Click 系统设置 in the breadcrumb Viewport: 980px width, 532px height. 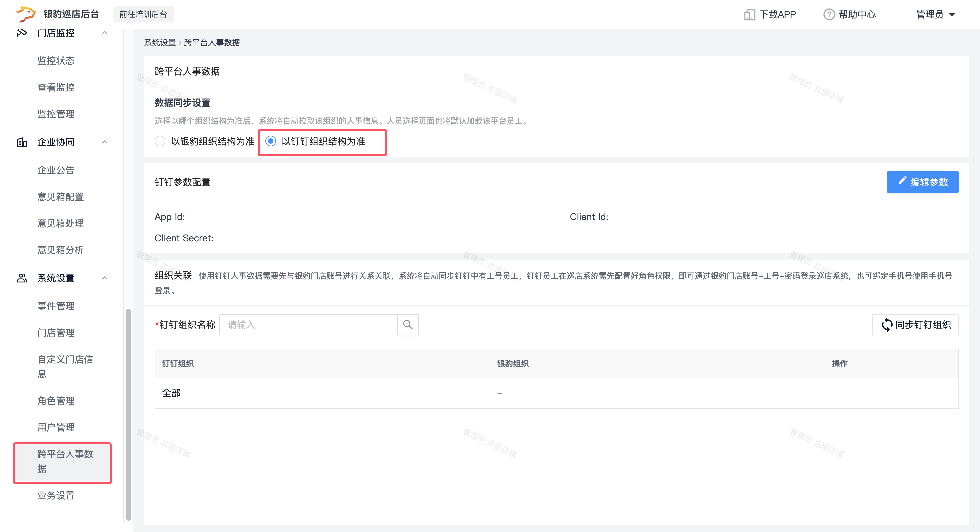point(160,43)
